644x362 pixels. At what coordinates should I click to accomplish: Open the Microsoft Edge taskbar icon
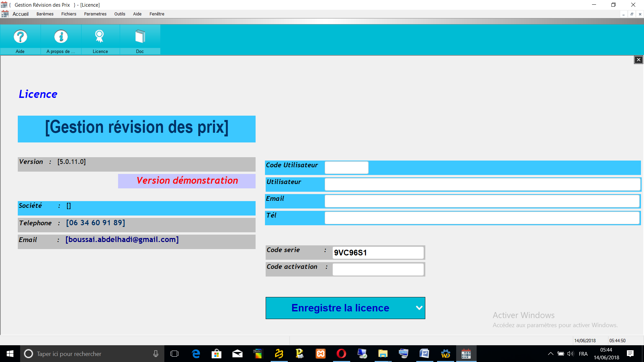196,354
